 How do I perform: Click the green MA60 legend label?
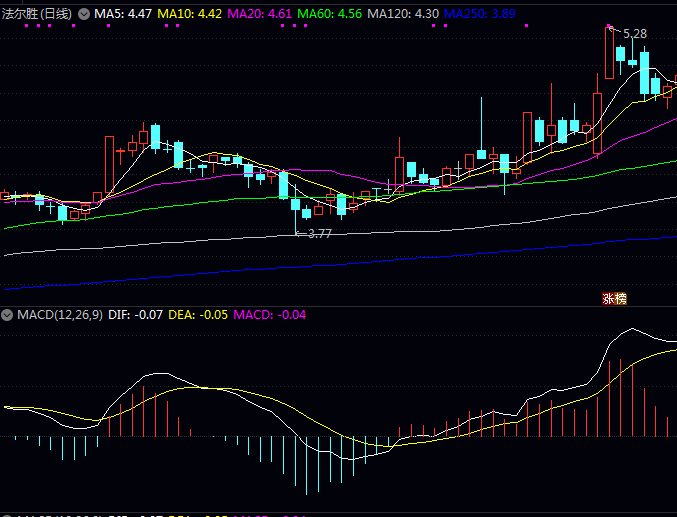tap(330, 15)
